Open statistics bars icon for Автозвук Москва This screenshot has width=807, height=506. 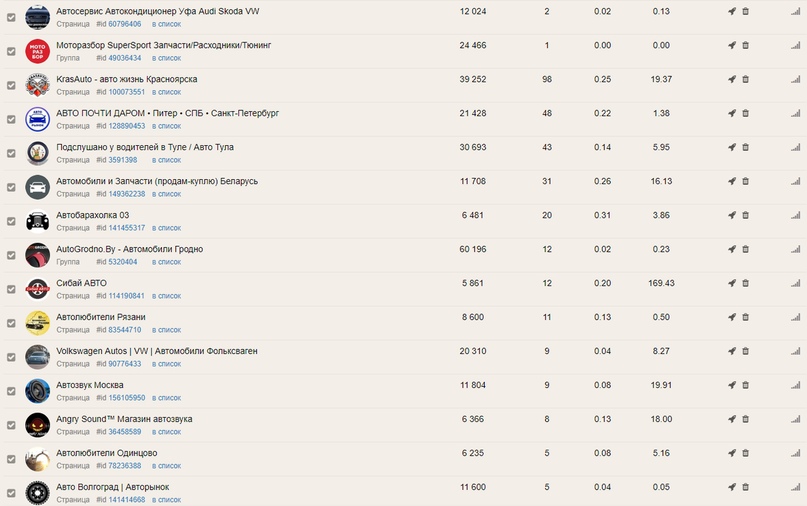click(796, 385)
